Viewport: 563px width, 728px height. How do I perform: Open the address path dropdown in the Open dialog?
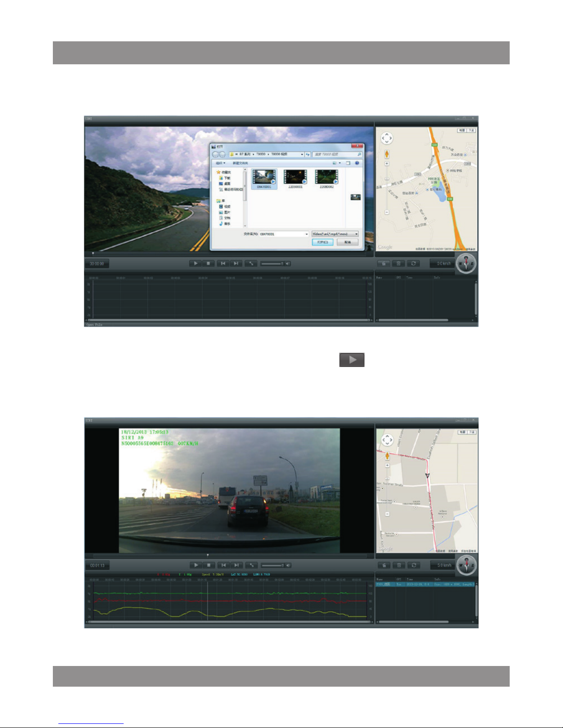click(x=302, y=155)
